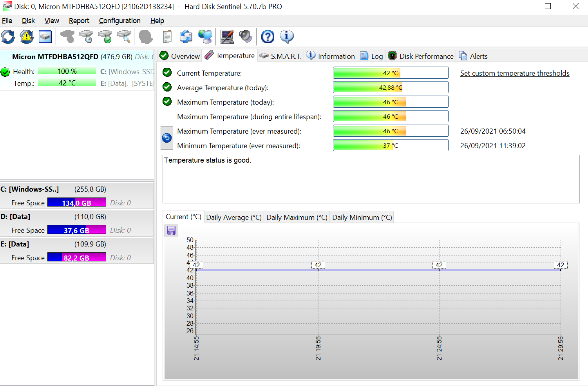Click the 100 % health bar

tap(67, 71)
